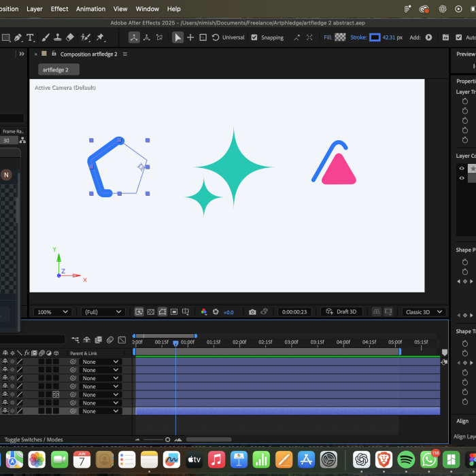Image resolution: width=476 pixels, height=476 pixels.
Task: Activate the Selection arrow tool
Action: (177, 37)
